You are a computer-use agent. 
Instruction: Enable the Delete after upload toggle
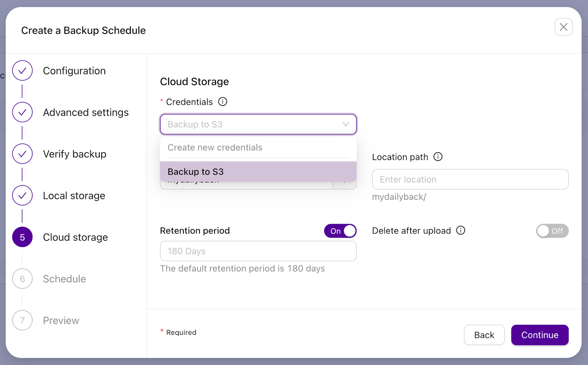point(552,231)
